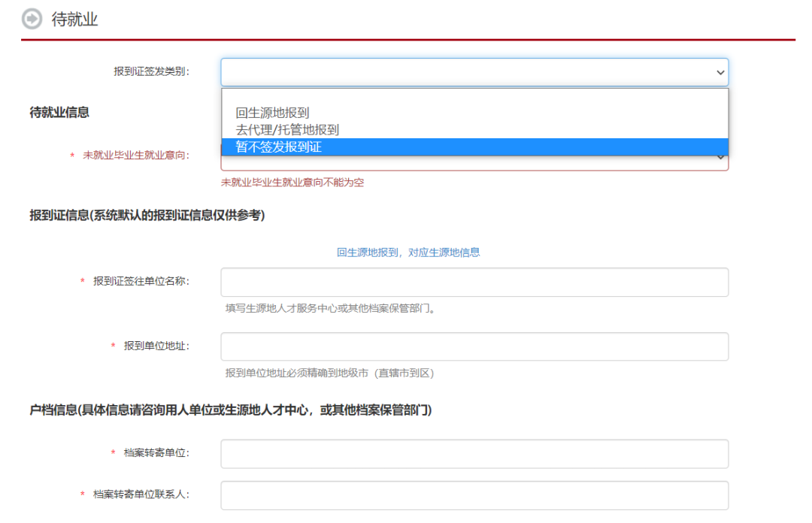812x523 pixels.
Task: Focus the 档案转寄单位联系人 text box
Action: click(474, 495)
